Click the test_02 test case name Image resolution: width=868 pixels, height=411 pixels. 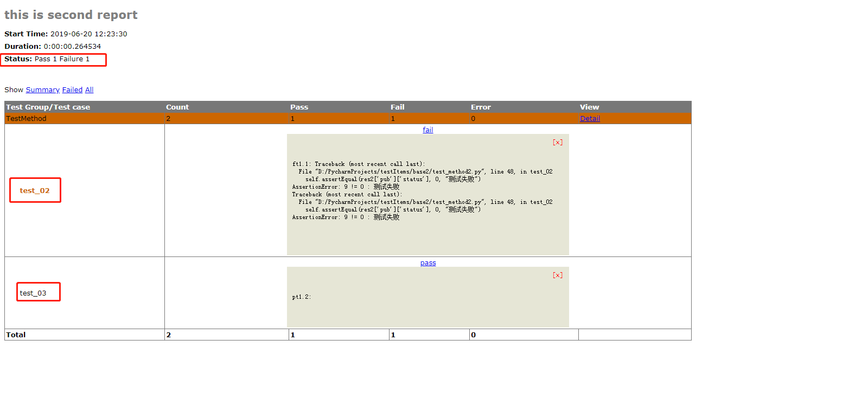click(x=35, y=191)
